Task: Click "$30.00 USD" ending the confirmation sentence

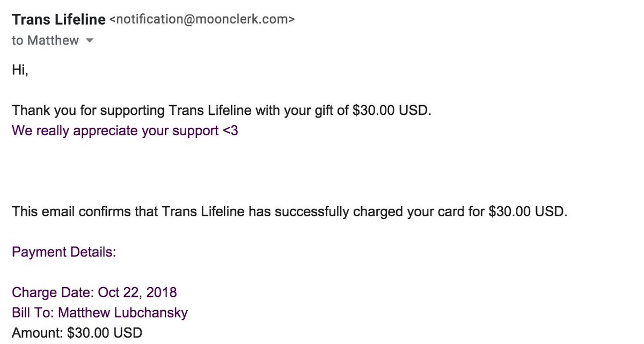Action: coord(527,211)
